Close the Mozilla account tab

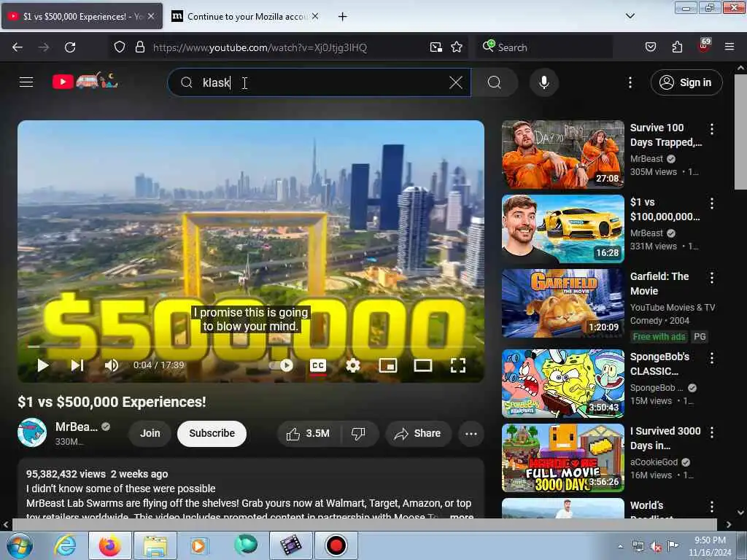pyautogui.click(x=315, y=16)
